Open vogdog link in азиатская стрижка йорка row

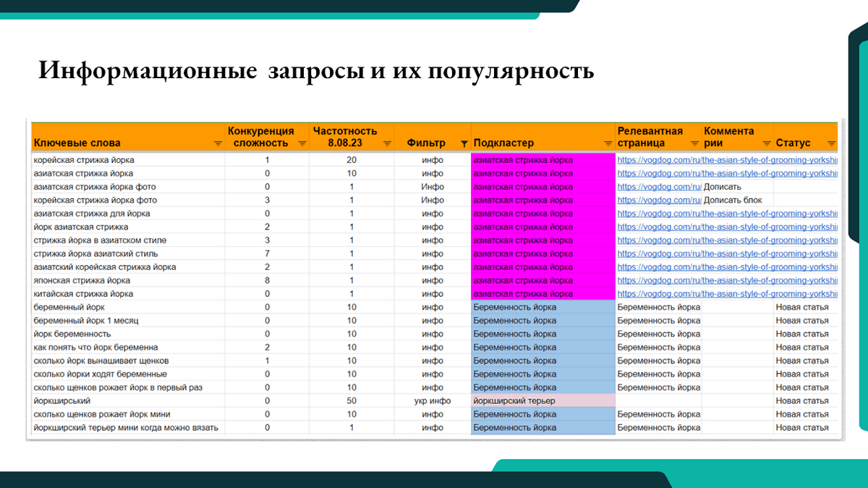pyautogui.click(x=727, y=173)
